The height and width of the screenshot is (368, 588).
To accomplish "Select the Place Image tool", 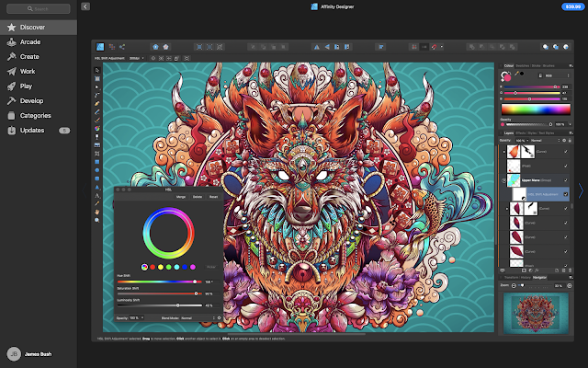I will coord(97,145).
